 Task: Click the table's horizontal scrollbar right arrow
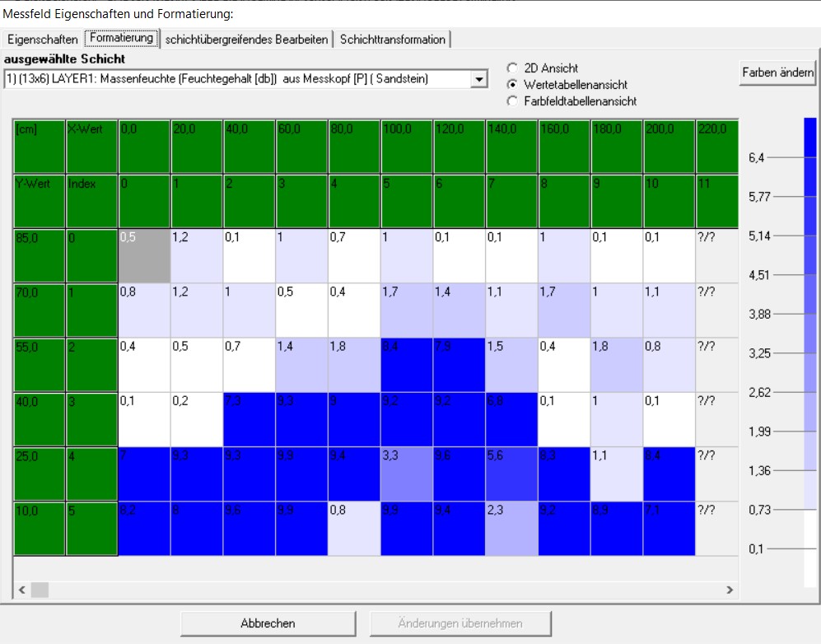729,590
